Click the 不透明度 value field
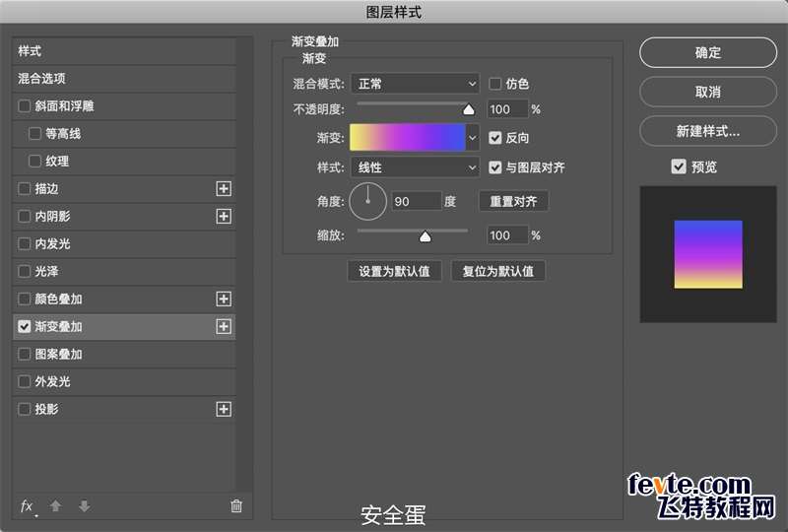 click(507, 109)
